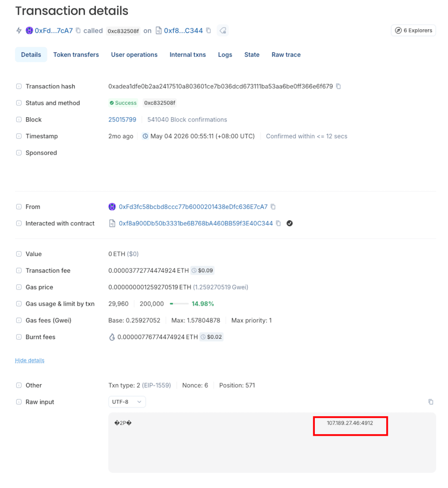Click info icon beside Raw input
Image resolution: width=448 pixels, height=488 pixels.
pos(19,402)
